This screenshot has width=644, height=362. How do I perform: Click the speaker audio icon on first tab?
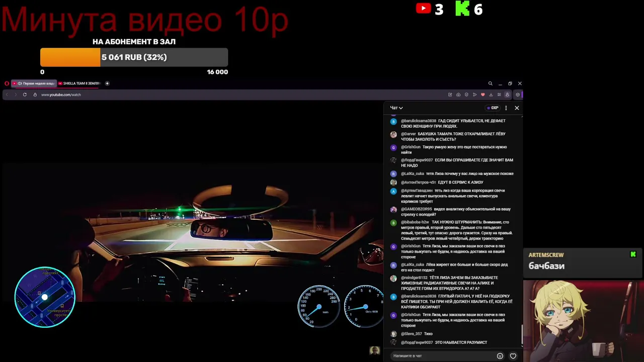coord(20,83)
